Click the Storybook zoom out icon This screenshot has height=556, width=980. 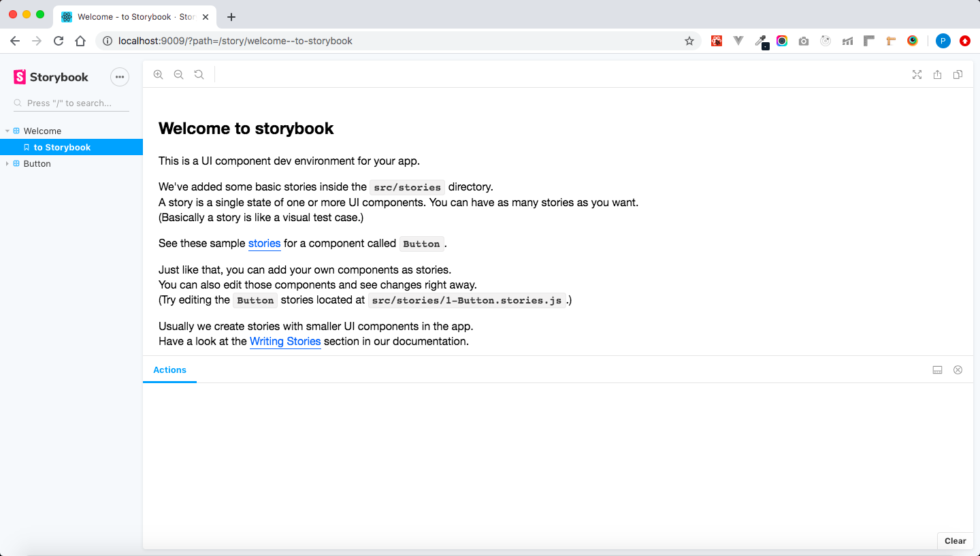pos(178,75)
